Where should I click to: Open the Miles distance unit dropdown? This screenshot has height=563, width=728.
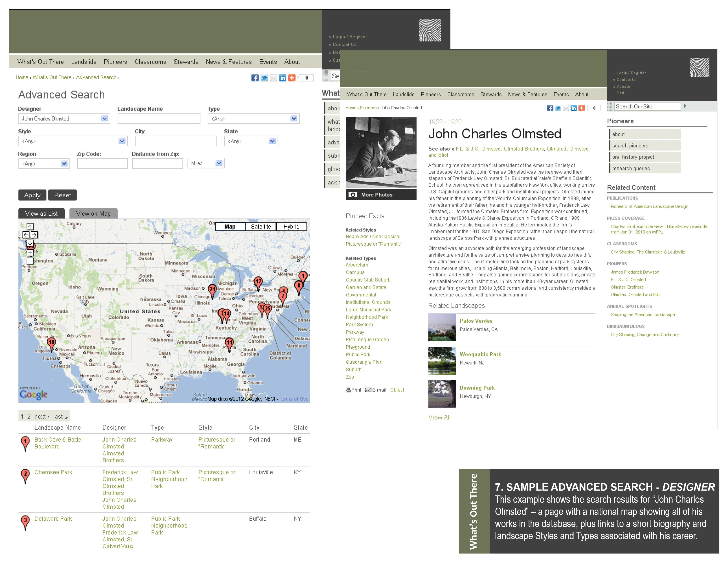pyautogui.click(x=206, y=163)
